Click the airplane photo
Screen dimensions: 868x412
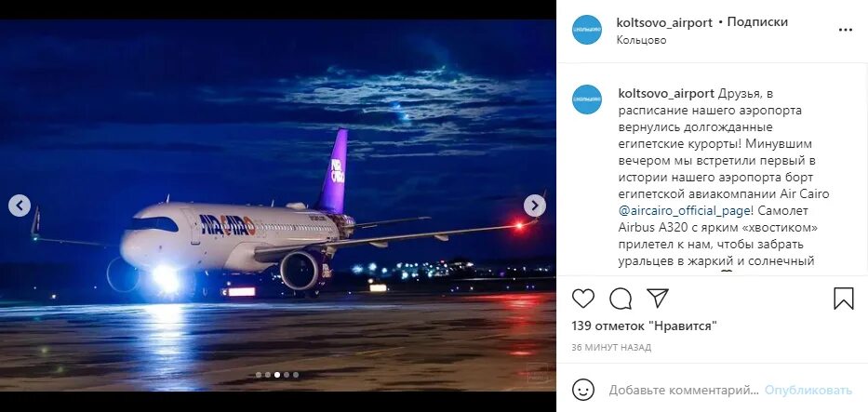point(278,206)
